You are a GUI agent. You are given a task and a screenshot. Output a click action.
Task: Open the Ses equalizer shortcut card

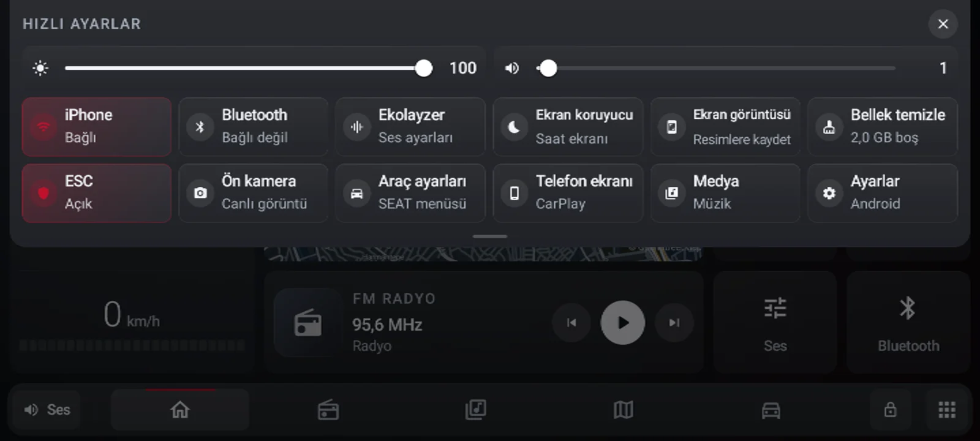(775, 322)
